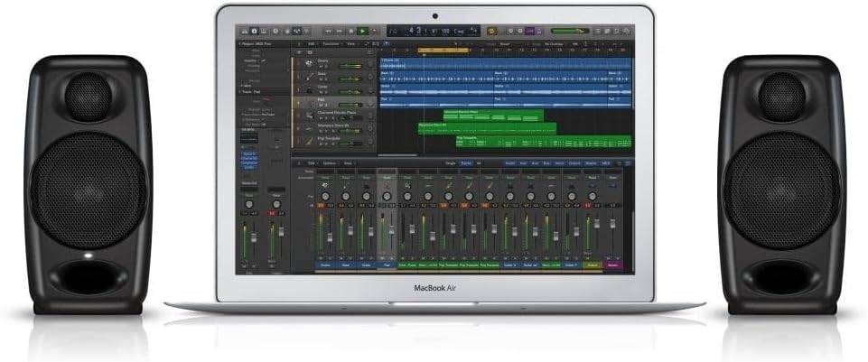Click the Pad instrument icon in mixer strip
868x362 pixels.
click(x=387, y=184)
